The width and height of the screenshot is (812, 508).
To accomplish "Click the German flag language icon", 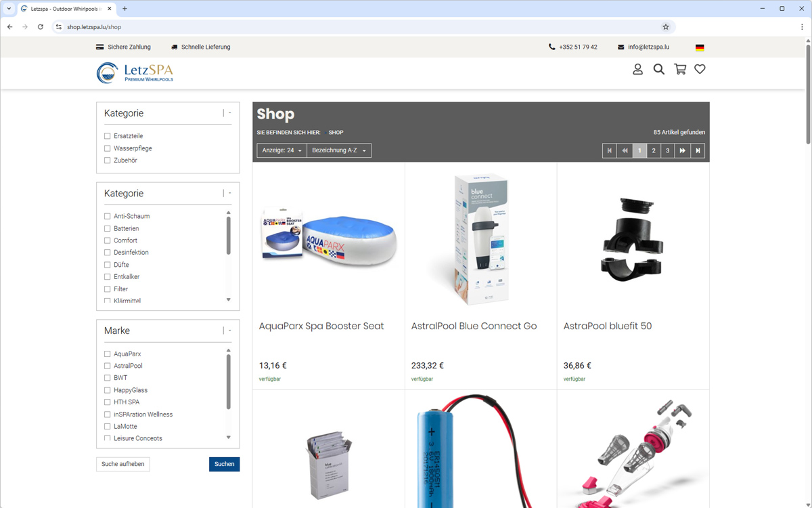I will 700,47.
